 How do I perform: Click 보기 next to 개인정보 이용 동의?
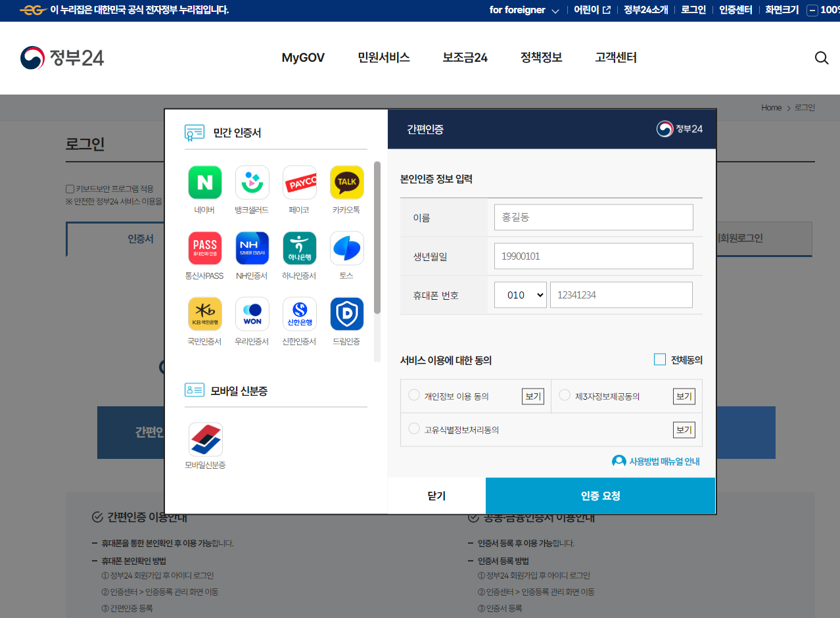click(x=532, y=396)
